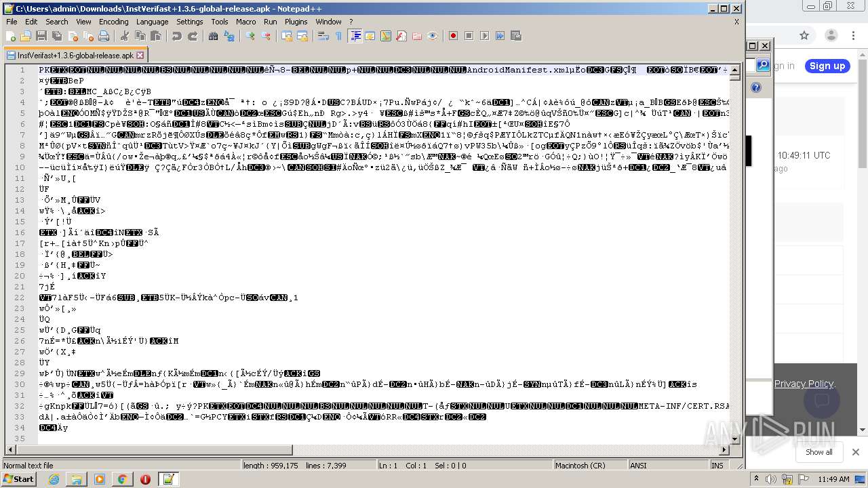Open Find with the binoculars icon
The width and height of the screenshot is (868, 488).
click(x=214, y=36)
